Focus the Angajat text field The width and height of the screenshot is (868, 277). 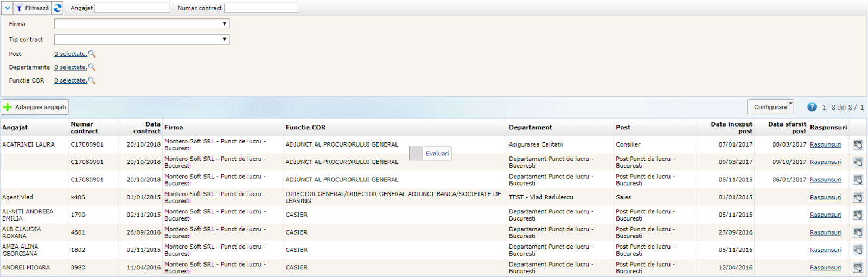coord(132,8)
